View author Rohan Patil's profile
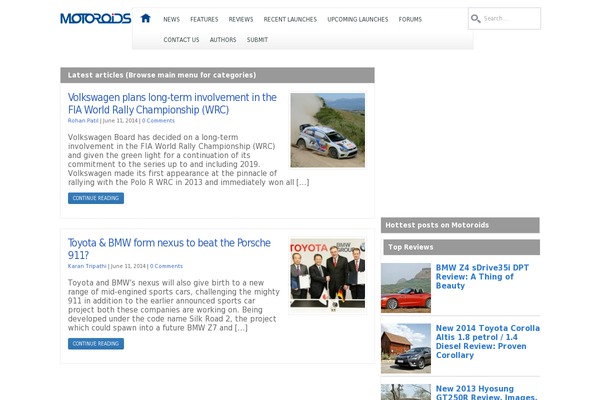 pos(83,121)
